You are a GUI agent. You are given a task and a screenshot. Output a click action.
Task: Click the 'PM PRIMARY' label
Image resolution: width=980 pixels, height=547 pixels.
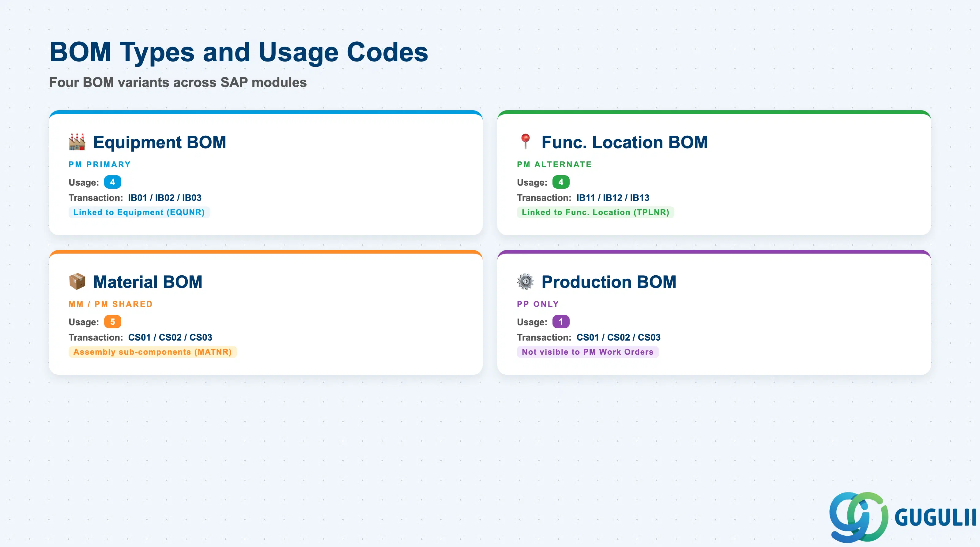pos(100,164)
